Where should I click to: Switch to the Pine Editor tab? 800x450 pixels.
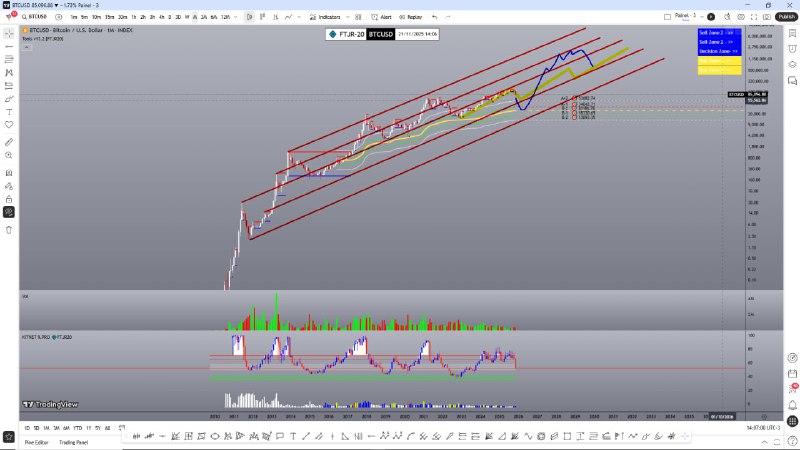tap(37, 442)
